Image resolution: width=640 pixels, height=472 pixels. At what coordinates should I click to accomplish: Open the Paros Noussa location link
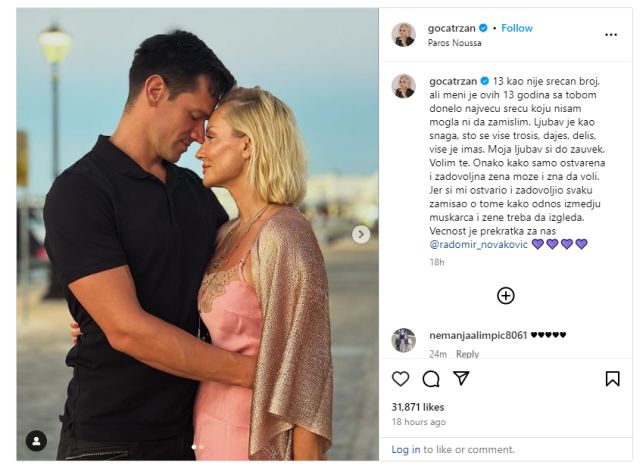click(x=454, y=43)
